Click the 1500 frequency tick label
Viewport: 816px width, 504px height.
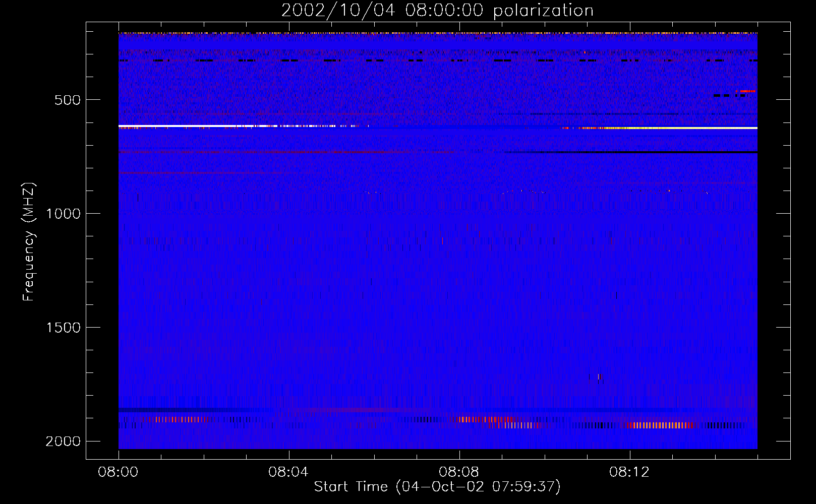(x=63, y=328)
